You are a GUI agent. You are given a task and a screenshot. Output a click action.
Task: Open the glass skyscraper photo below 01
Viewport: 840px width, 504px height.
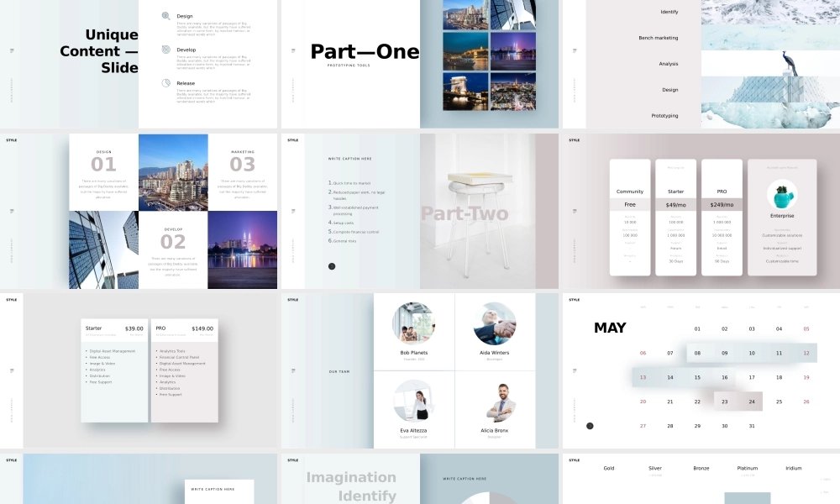[x=104, y=249]
